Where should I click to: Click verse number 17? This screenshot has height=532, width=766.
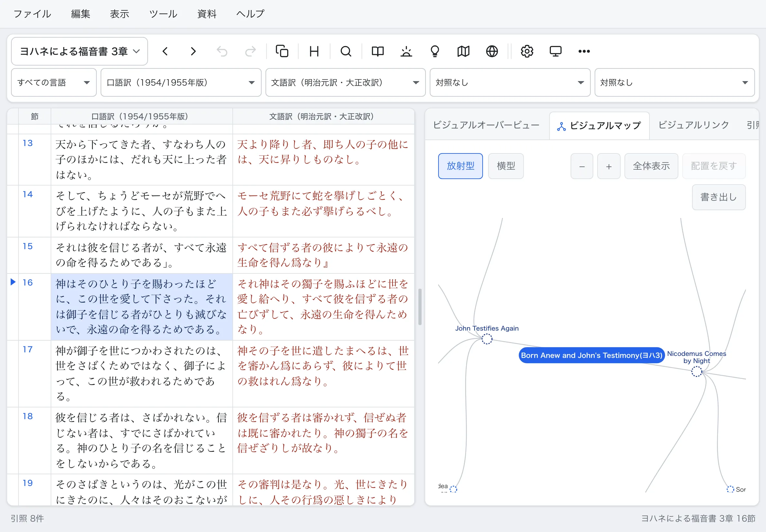pyautogui.click(x=28, y=349)
